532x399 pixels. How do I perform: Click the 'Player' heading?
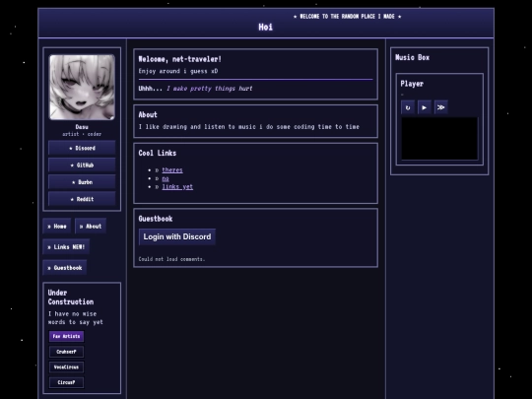click(412, 84)
